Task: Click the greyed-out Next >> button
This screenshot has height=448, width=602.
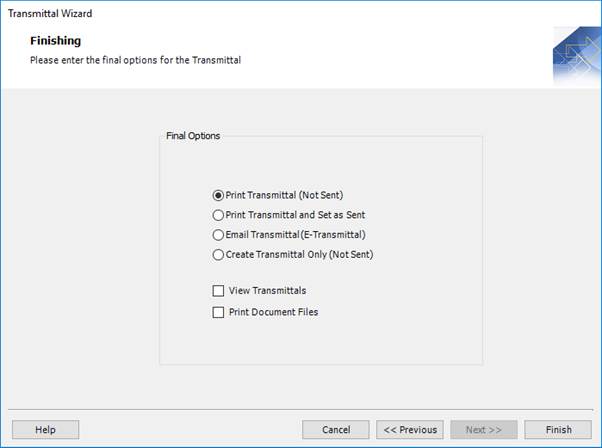Action: 483,430
